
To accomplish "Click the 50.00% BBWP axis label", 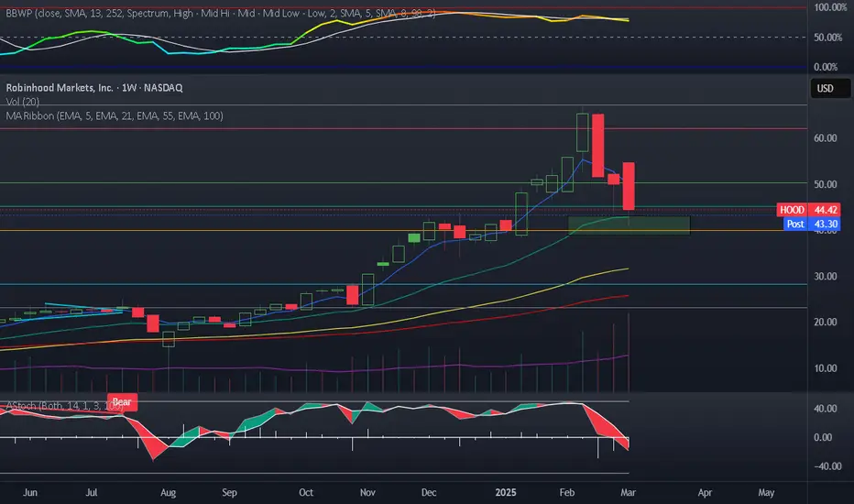I will [827, 38].
